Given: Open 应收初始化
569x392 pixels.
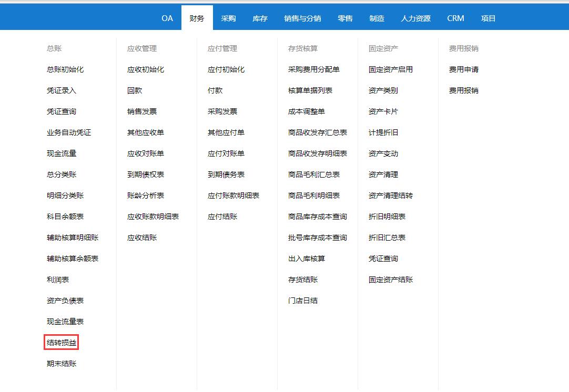Looking at the screenshot, I should 146,69.
